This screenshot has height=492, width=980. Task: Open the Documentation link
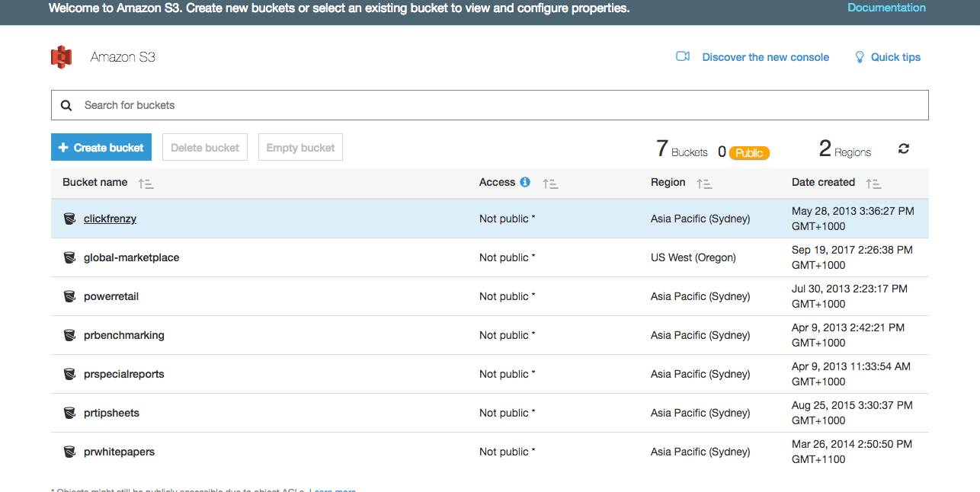[886, 8]
